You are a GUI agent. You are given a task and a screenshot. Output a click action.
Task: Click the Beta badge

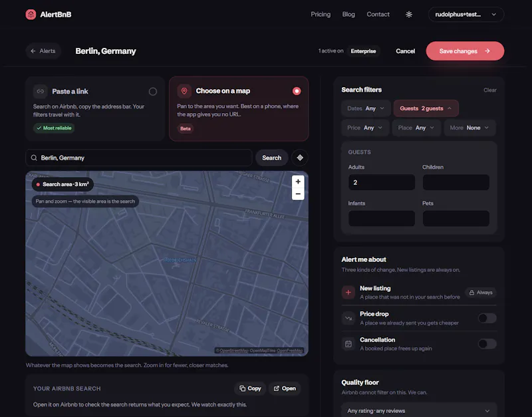point(186,128)
